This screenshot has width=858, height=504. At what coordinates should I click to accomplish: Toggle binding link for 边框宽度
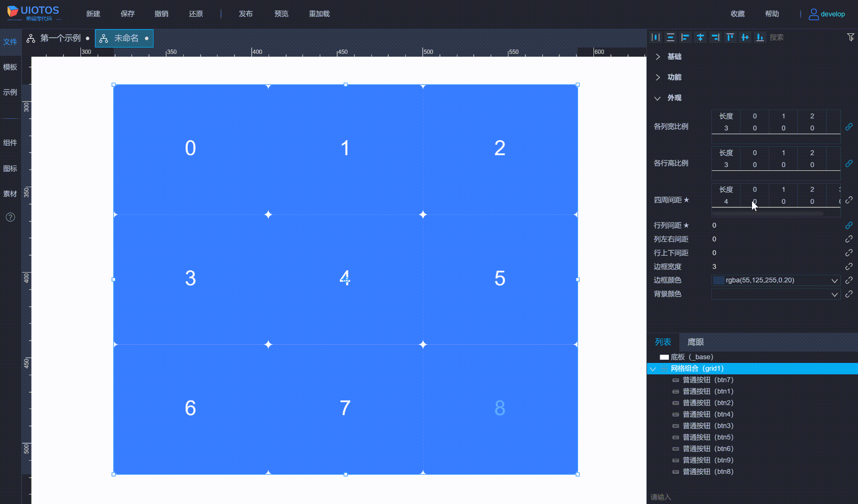[849, 266]
